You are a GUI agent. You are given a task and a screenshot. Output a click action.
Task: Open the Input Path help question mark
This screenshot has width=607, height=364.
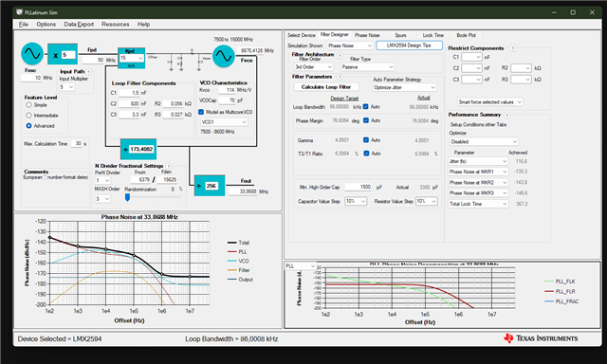[x=88, y=71]
